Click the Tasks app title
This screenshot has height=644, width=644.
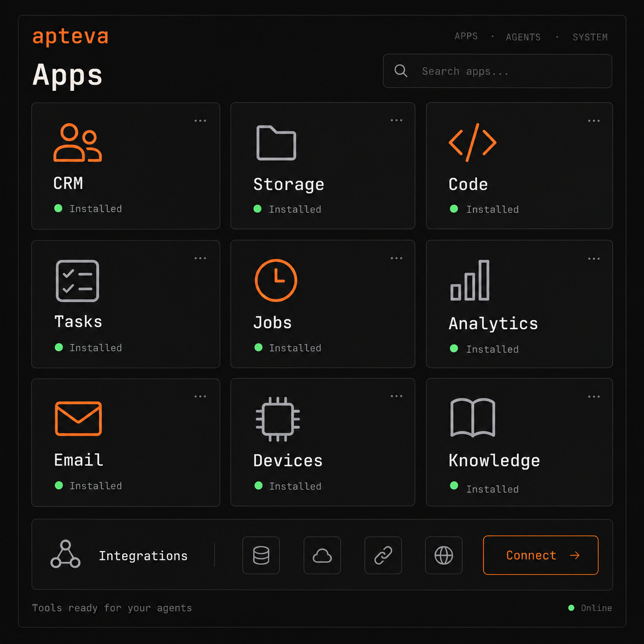pyautogui.click(x=78, y=321)
